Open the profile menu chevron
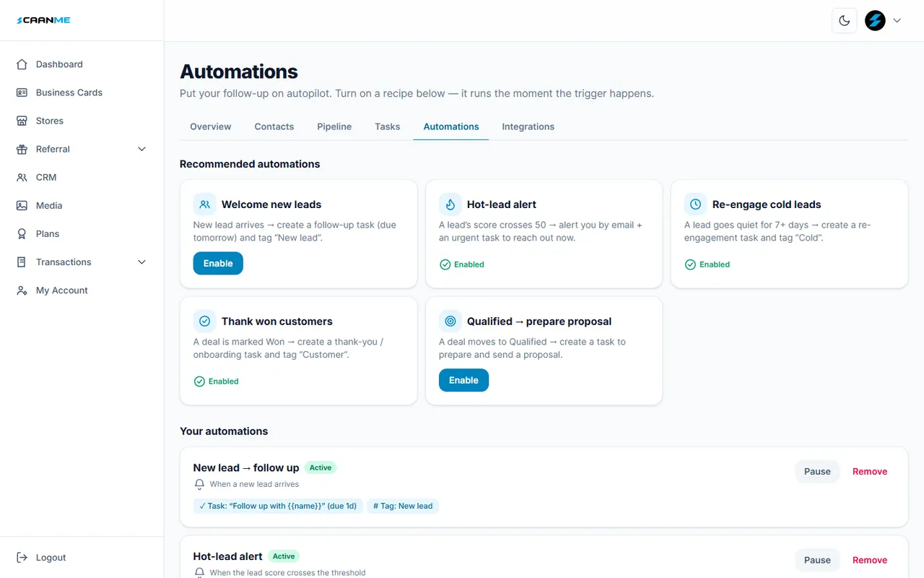Viewport: 924px width, 578px height. coord(897,20)
